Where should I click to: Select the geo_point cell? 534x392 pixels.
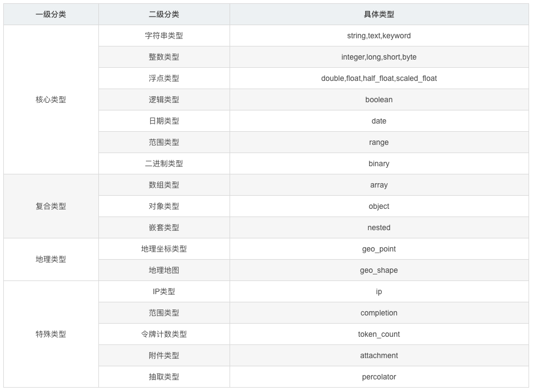[379, 249]
